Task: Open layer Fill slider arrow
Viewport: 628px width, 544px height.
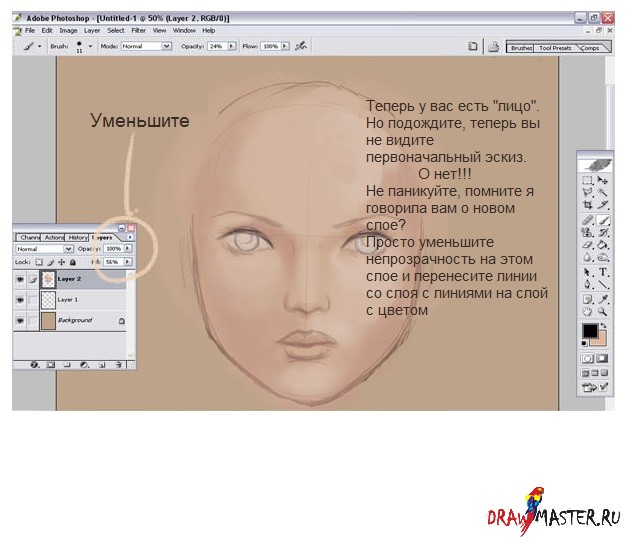Action: click(x=128, y=262)
